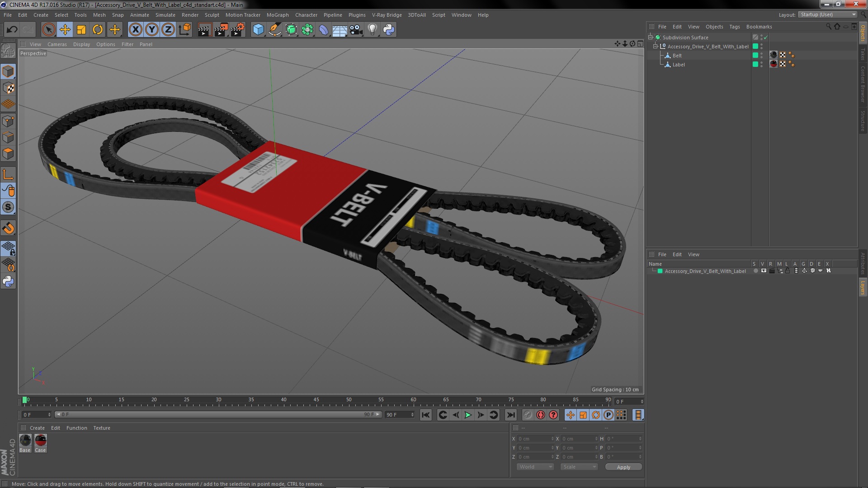Select the Rotate tool

coord(97,30)
